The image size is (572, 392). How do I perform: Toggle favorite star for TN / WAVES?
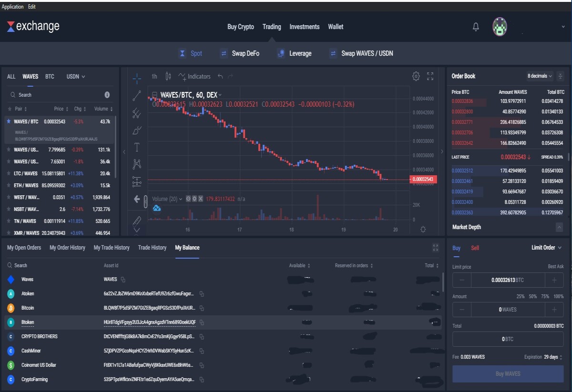coord(9,221)
